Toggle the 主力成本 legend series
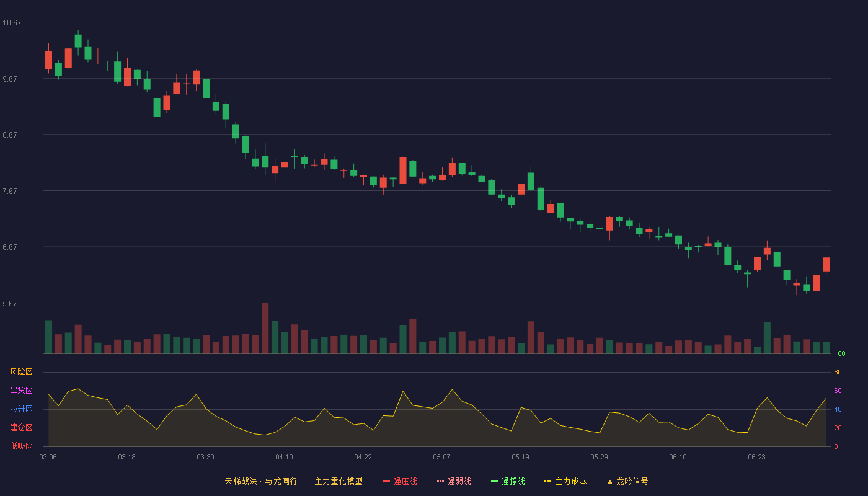This screenshot has width=868, height=496. click(565, 481)
